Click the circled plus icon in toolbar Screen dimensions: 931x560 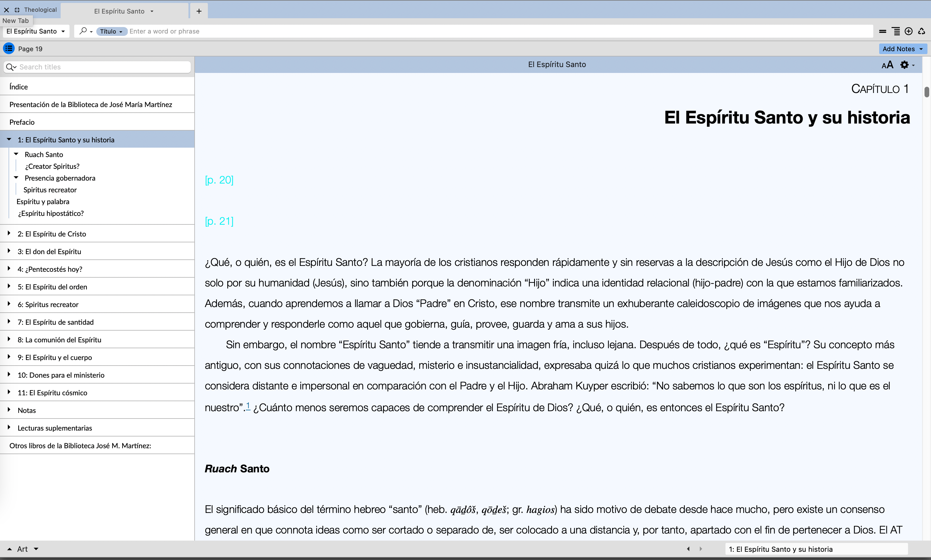(x=908, y=31)
